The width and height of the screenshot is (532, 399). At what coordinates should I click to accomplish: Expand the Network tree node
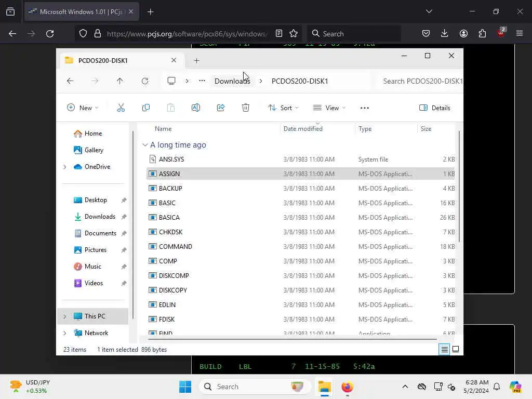(65, 333)
